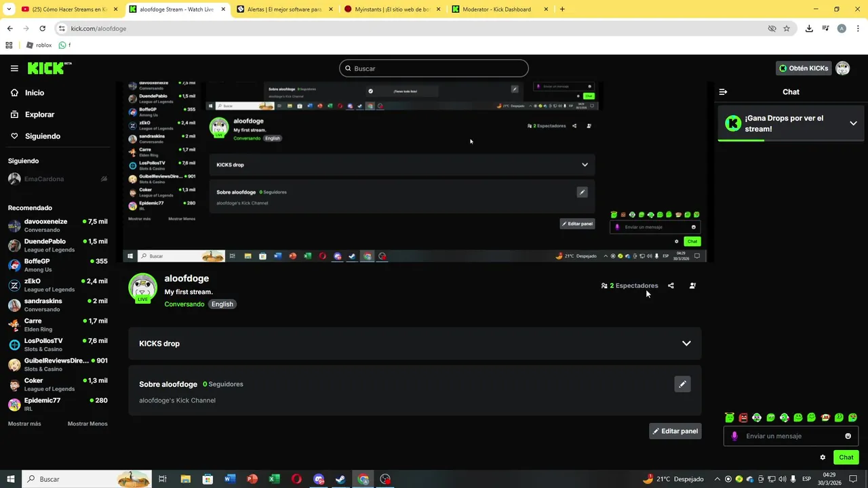Click the 0 Seguidores text
The width and height of the screenshot is (868, 488).
pyautogui.click(x=223, y=384)
